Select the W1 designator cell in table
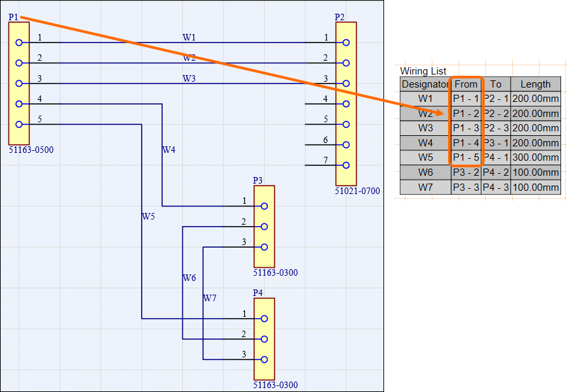 (x=426, y=99)
